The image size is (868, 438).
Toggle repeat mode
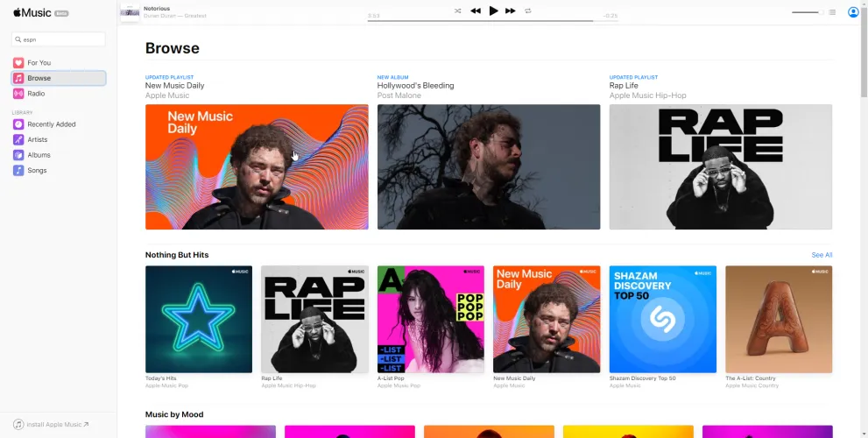pyautogui.click(x=528, y=11)
